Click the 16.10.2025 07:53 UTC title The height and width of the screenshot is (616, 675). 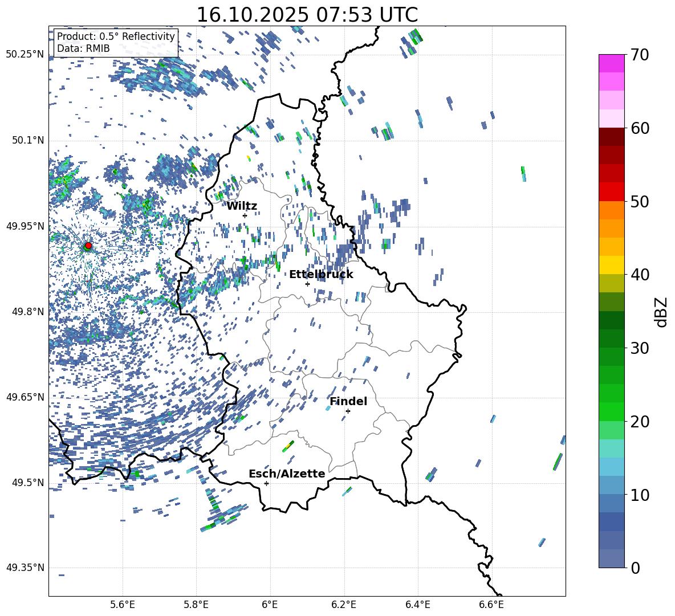(x=307, y=15)
